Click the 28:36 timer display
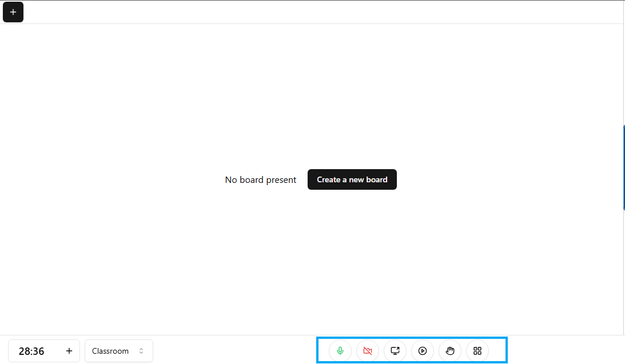This screenshot has width=625, height=364. coord(31,351)
